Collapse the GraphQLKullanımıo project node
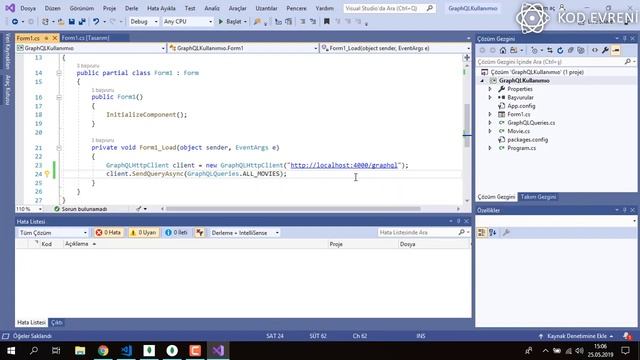640x360 pixels. pyautogui.click(x=482, y=81)
